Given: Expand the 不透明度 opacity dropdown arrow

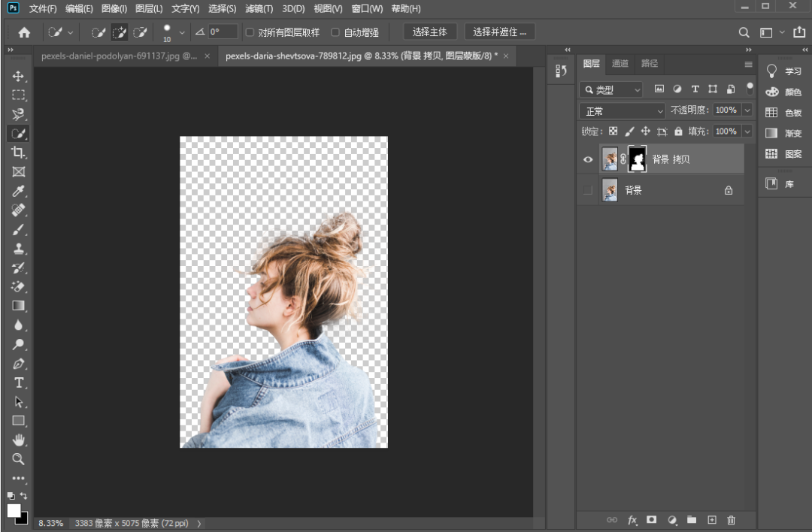Looking at the screenshot, I should pyautogui.click(x=747, y=110).
